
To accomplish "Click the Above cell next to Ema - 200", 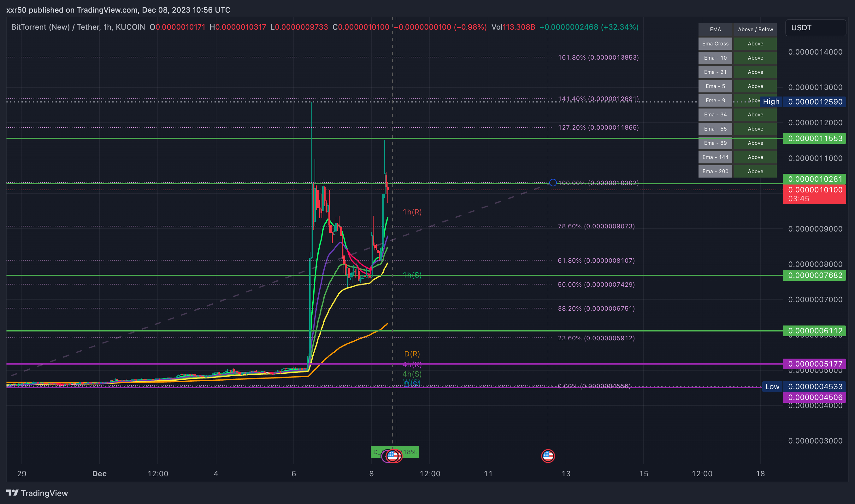I will point(755,172).
